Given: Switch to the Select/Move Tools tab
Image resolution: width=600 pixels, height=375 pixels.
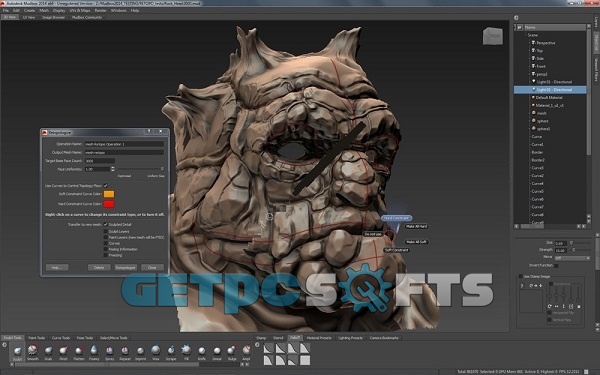Looking at the screenshot, I should [114, 338].
